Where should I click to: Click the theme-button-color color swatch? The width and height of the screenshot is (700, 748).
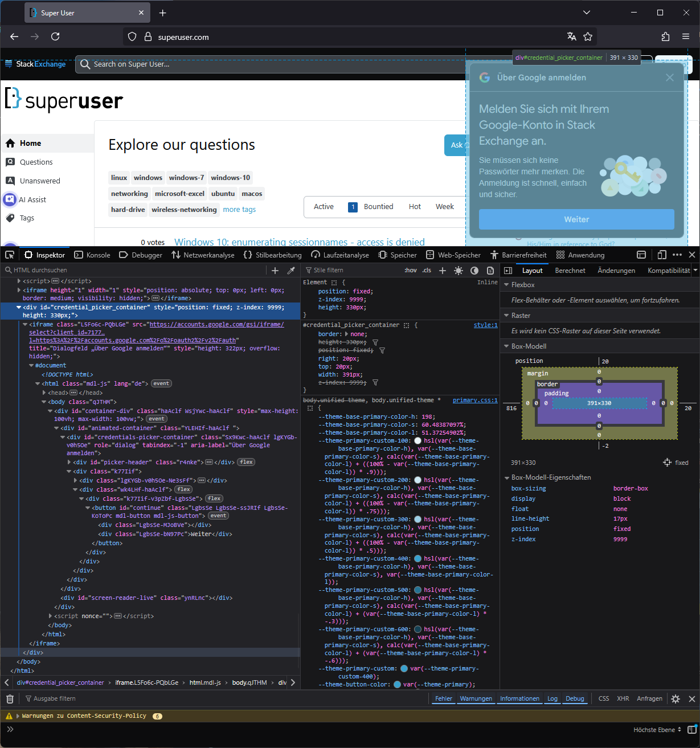pyautogui.click(x=397, y=685)
